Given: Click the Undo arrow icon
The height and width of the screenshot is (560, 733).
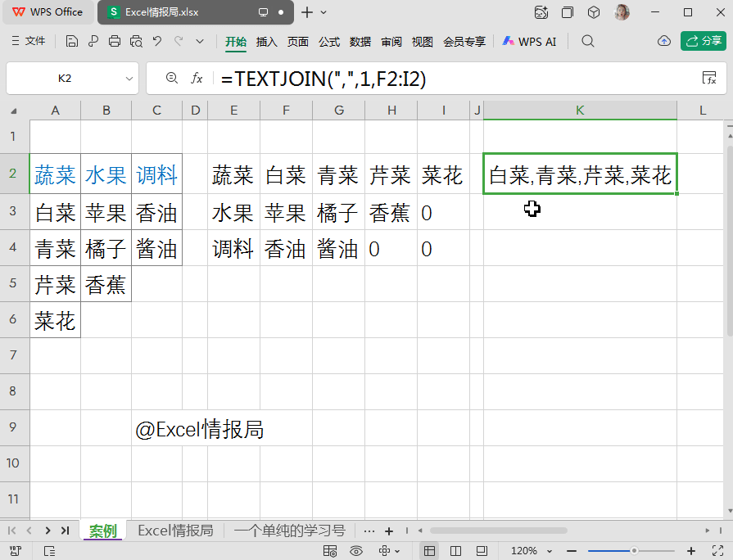Looking at the screenshot, I should 157,41.
